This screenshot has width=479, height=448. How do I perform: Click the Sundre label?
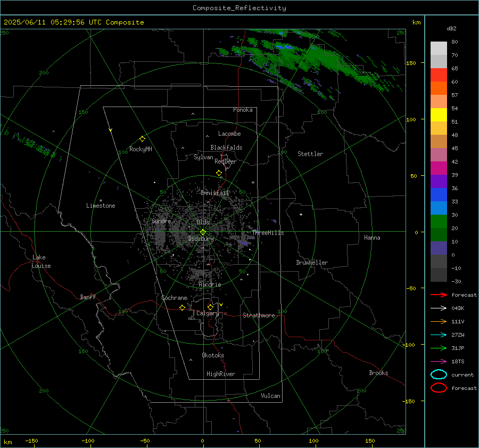(161, 221)
